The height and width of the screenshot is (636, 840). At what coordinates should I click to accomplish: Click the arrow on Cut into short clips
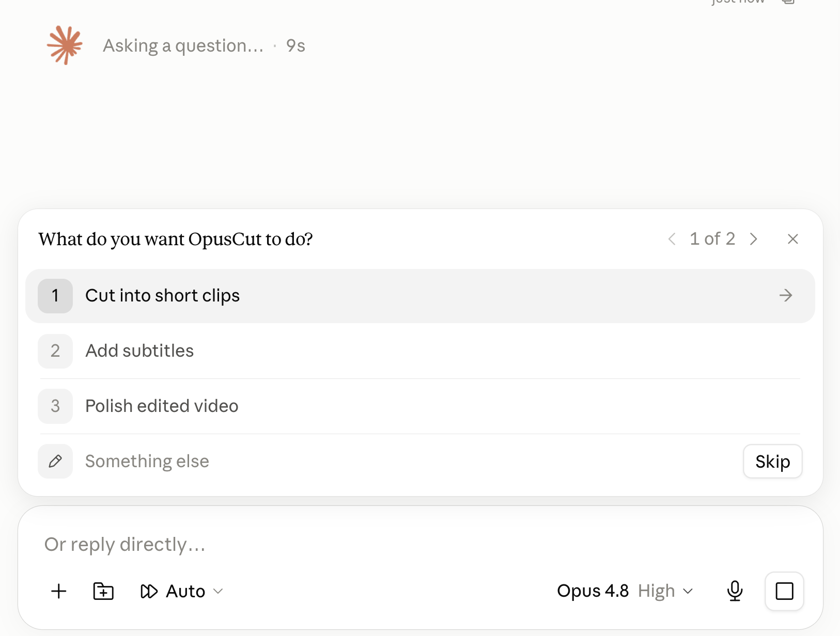[x=786, y=295]
